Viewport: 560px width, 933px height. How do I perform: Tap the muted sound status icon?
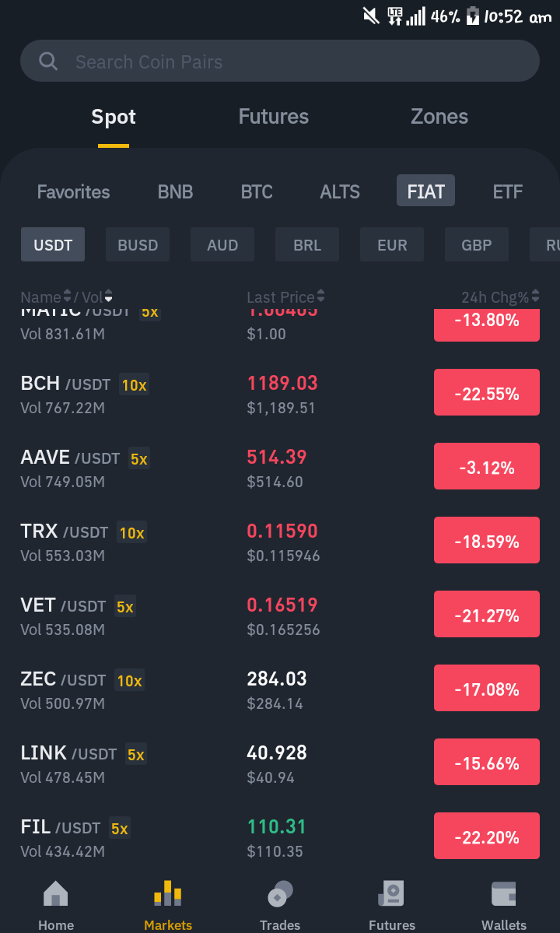372,16
